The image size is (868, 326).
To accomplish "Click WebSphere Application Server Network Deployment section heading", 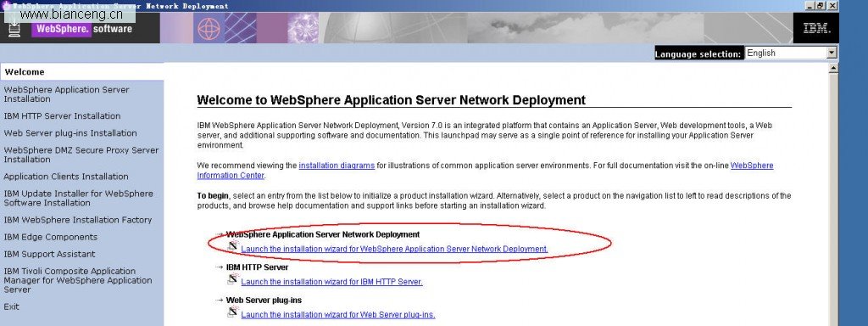I will (323, 234).
